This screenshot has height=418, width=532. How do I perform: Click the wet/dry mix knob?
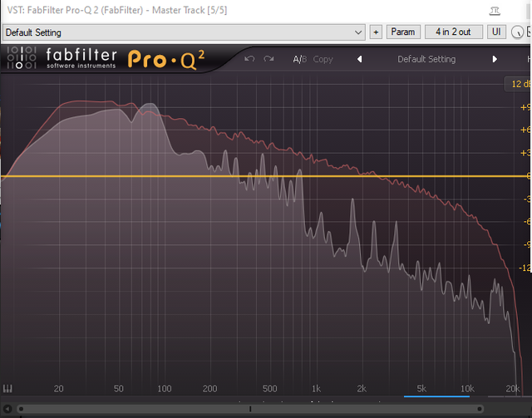pyautogui.click(x=517, y=32)
